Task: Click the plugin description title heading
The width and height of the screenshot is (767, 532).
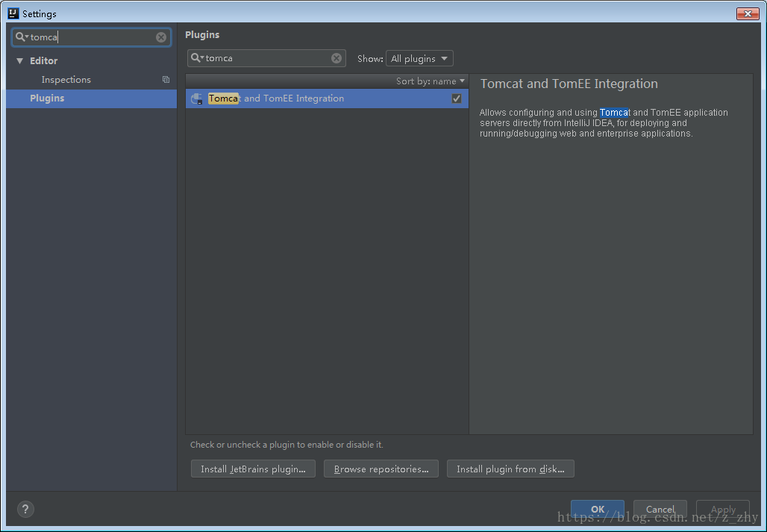Action: [569, 84]
